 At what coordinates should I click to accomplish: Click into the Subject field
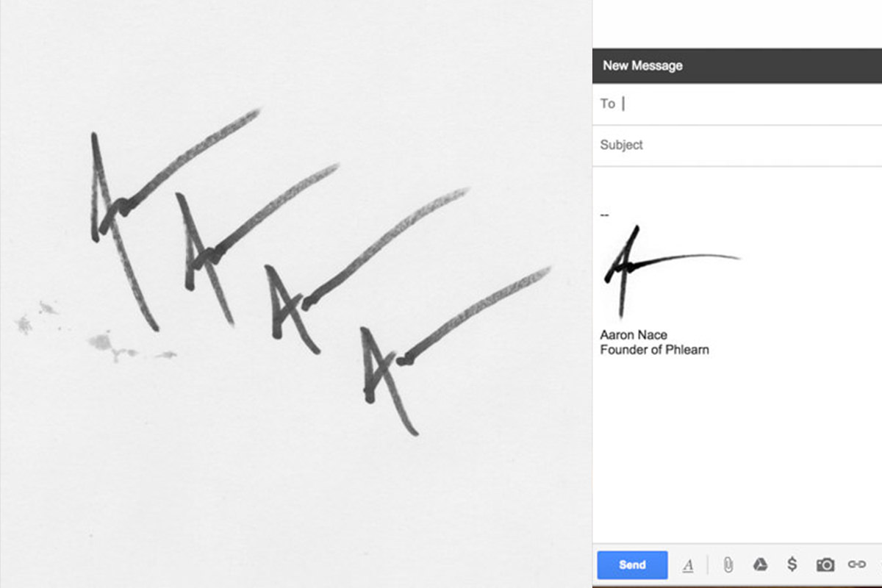737,146
